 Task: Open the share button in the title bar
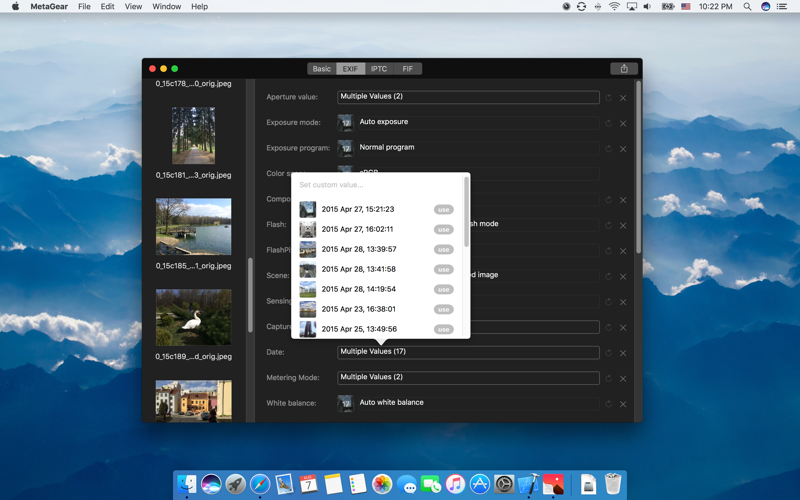click(x=623, y=69)
